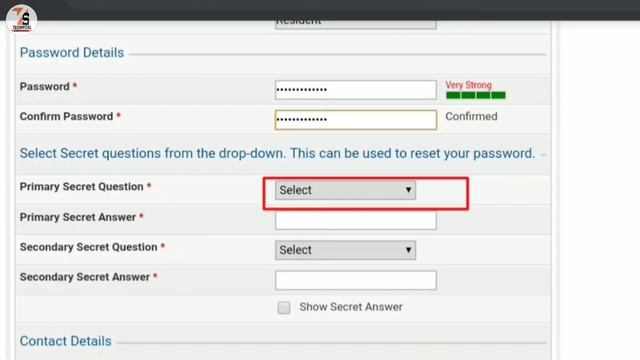Focus the Confirm Password input field

pyautogui.click(x=356, y=120)
